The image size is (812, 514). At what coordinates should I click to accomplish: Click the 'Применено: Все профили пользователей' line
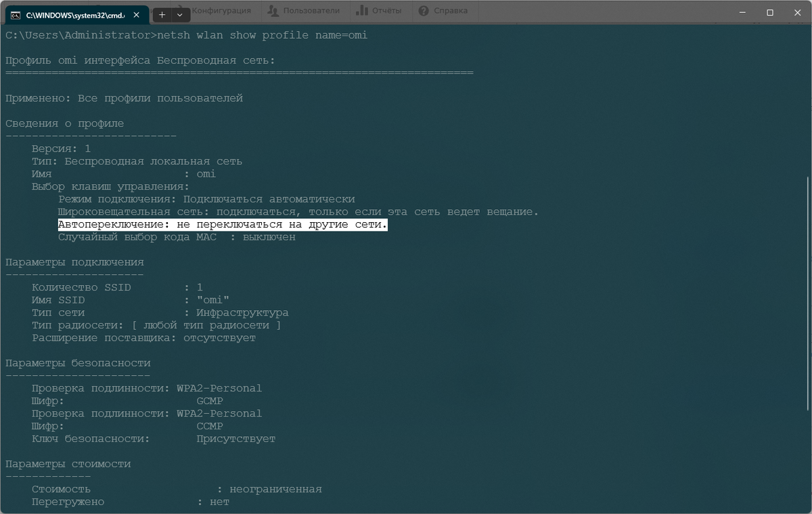click(x=124, y=98)
